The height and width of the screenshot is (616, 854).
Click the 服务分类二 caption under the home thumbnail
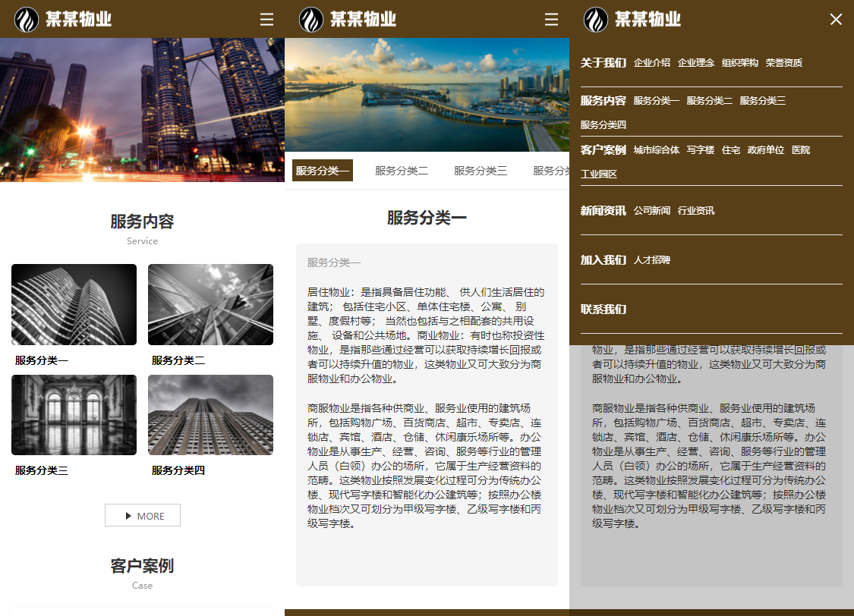pyautogui.click(x=178, y=360)
